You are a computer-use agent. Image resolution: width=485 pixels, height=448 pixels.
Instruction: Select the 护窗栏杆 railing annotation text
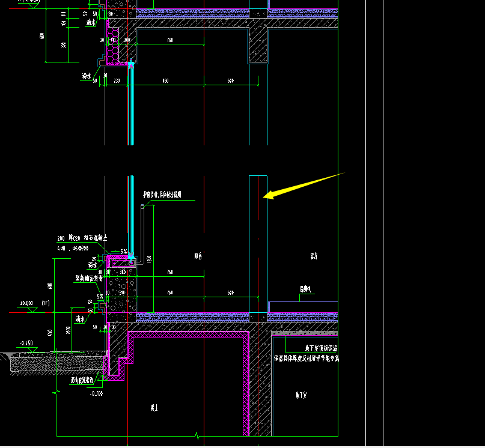coord(162,195)
